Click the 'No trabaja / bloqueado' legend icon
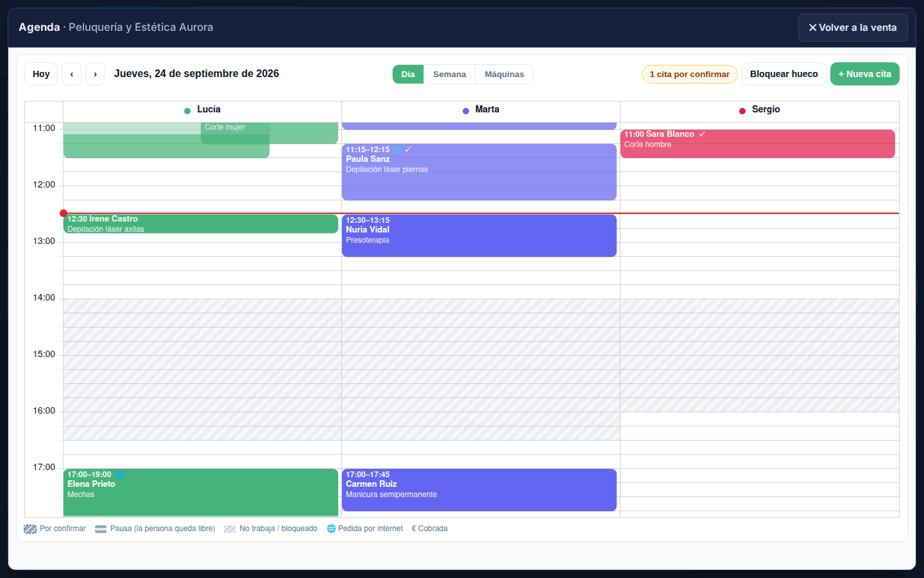Image resolution: width=924 pixels, height=578 pixels. tap(230, 529)
